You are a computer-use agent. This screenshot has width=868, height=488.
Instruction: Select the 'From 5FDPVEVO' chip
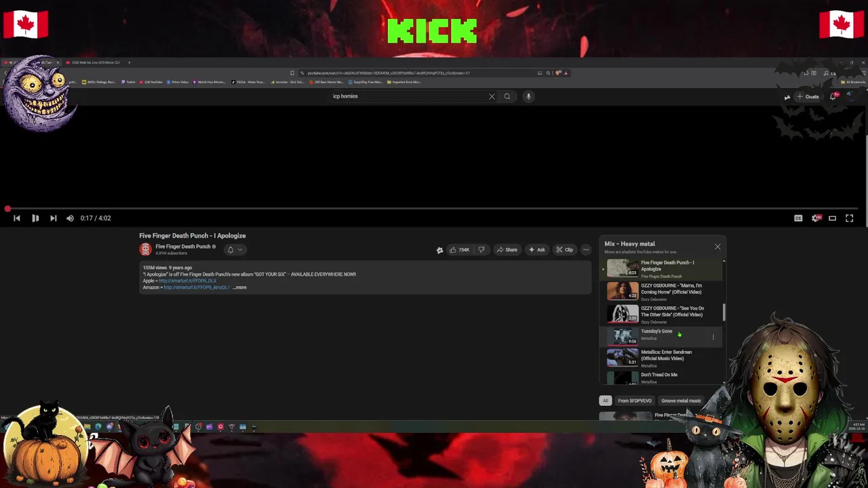(635, 401)
